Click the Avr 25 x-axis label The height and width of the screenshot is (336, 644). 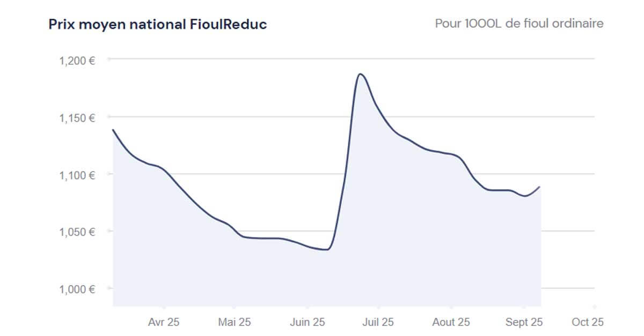[163, 322]
